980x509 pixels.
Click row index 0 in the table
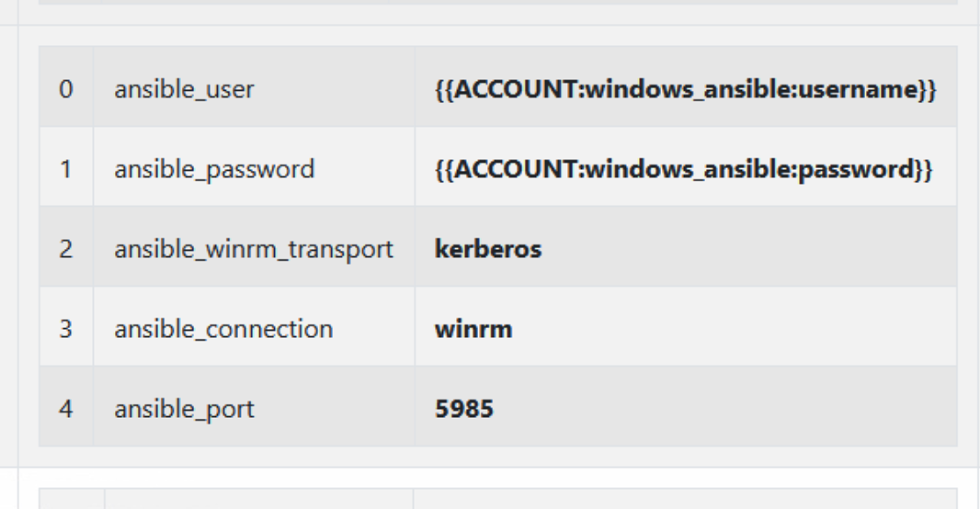pyautogui.click(x=65, y=89)
